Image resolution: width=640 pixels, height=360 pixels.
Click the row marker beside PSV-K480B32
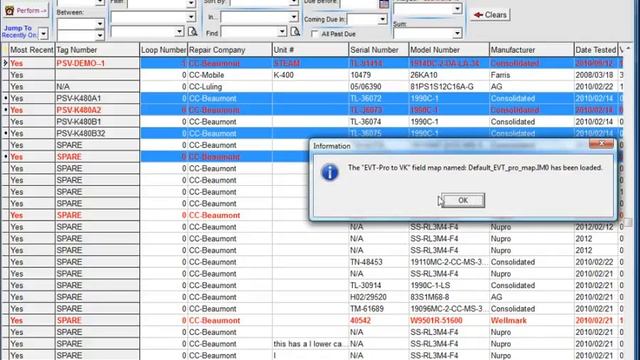pos(5,133)
